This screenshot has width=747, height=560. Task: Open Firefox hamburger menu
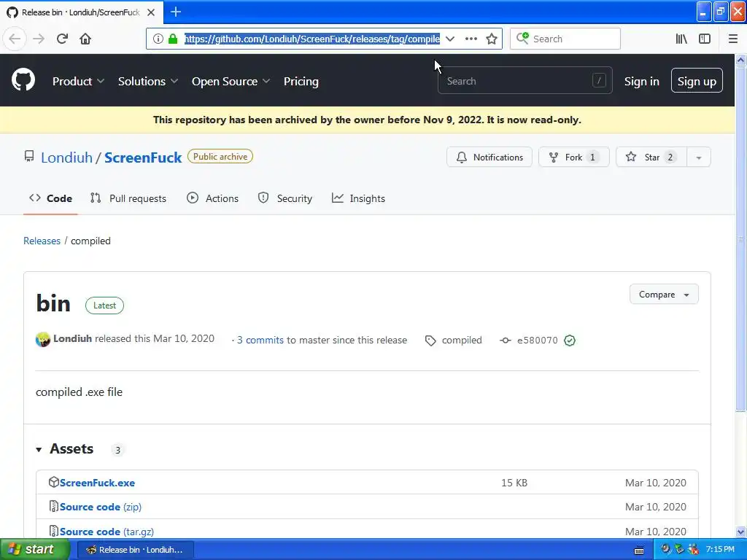point(732,39)
